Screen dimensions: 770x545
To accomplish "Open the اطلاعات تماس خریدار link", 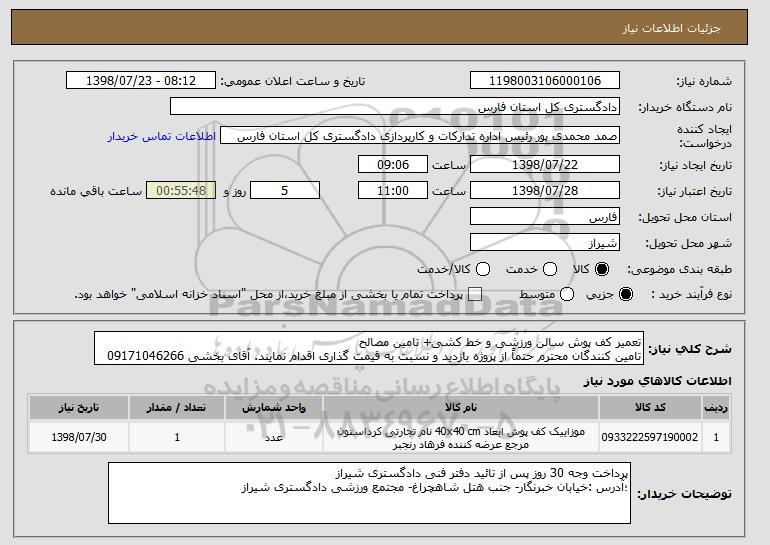I will [x=162, y=136].
